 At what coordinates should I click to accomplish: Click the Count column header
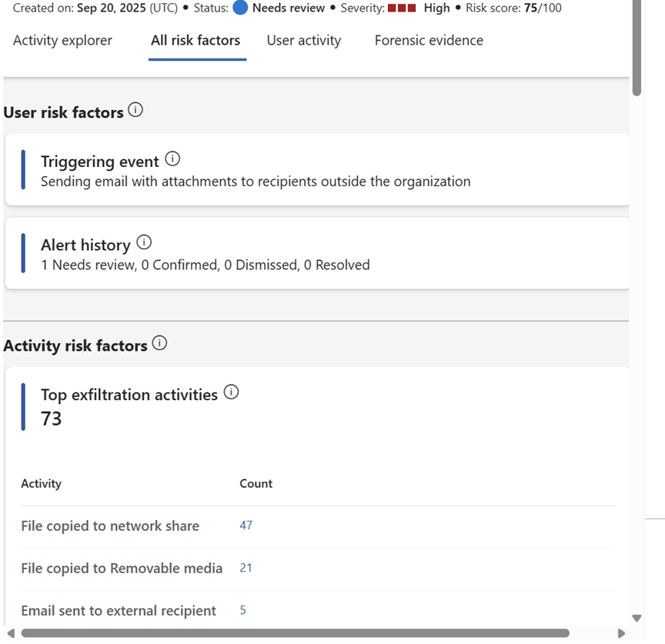pos(256,484)
